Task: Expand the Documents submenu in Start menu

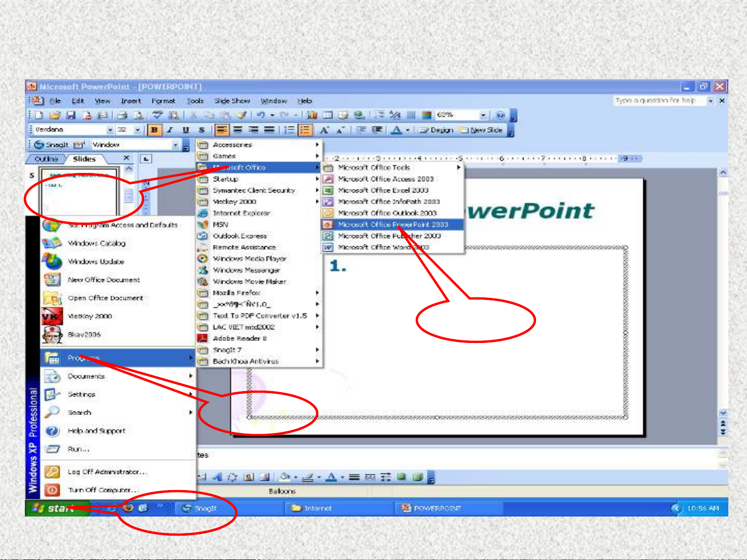Action: 118,376
